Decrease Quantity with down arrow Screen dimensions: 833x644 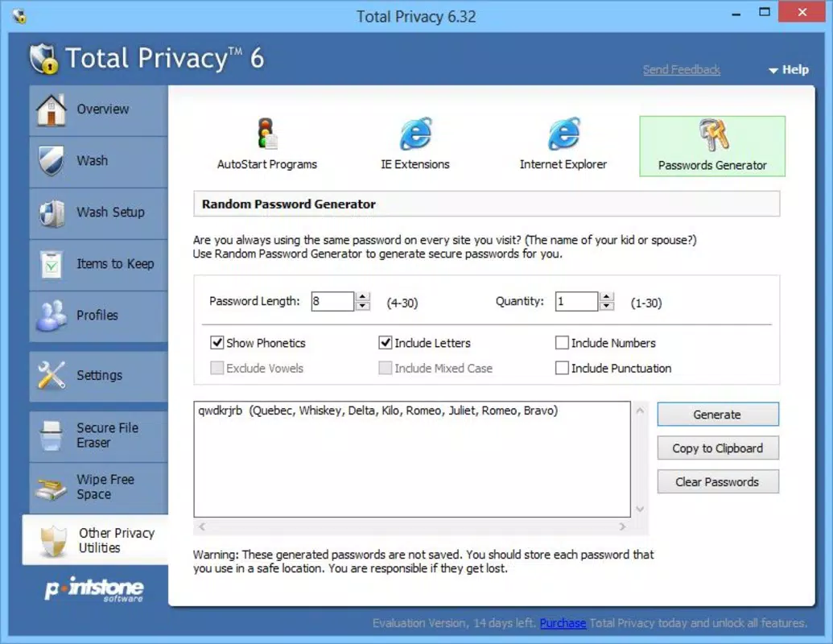pyautogui.click(x=607, y=306)
